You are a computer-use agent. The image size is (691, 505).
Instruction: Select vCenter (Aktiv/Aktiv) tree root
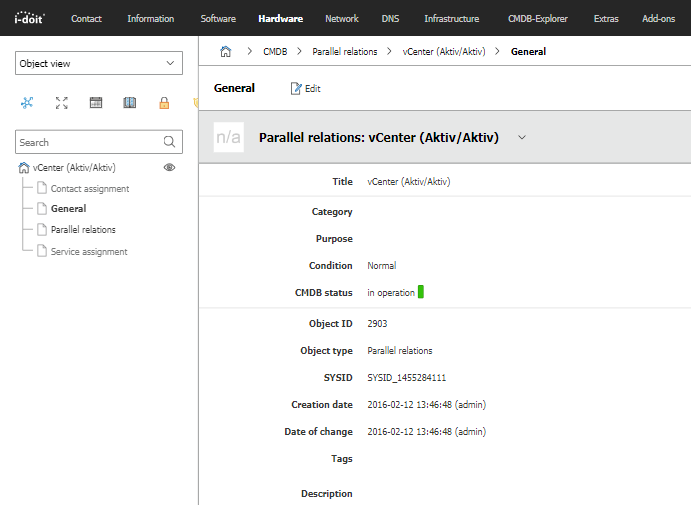(74, 167)
